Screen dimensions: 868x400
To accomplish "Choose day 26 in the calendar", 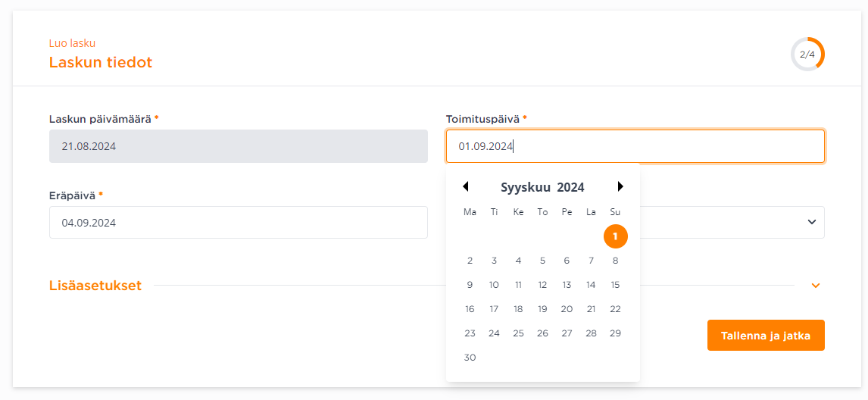I will point(542,333).
